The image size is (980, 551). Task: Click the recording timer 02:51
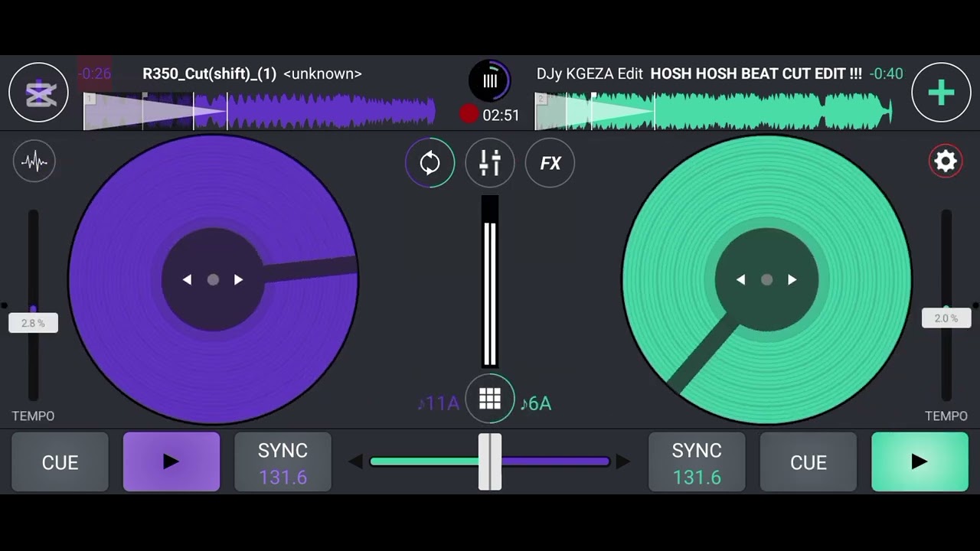[x=501, y=115]
